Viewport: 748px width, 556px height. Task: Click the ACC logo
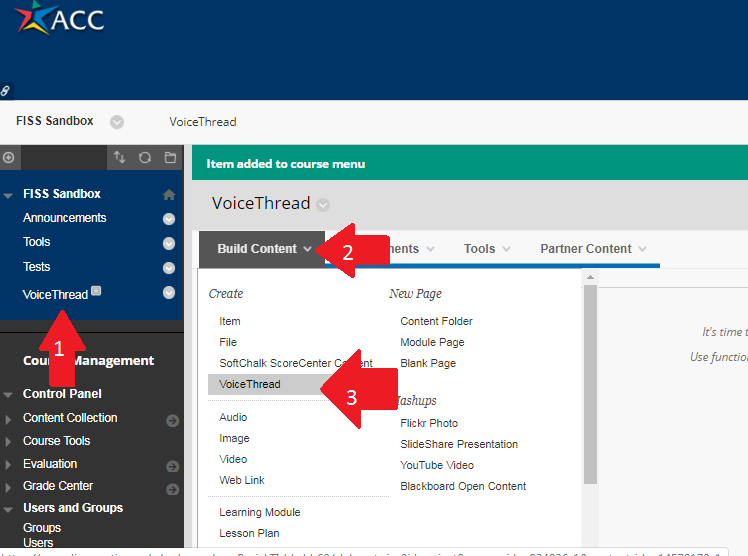click(x=59, y=18)
